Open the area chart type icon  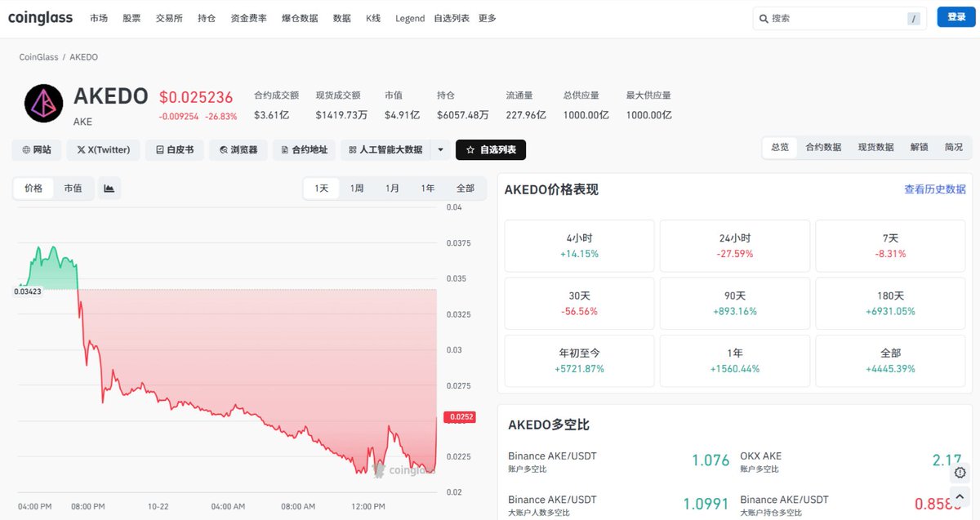[109, 189]
